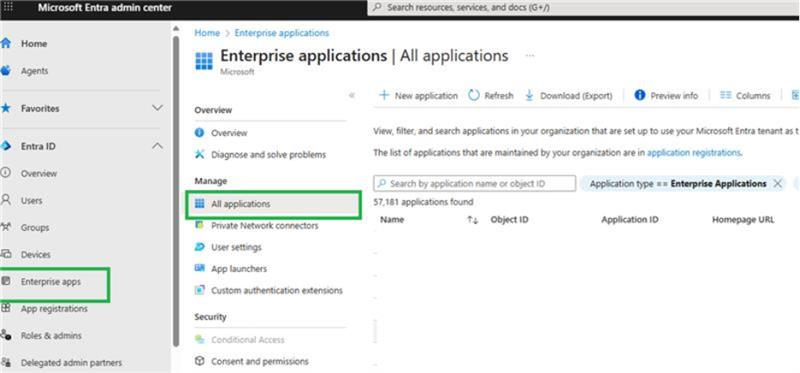Click the App launchers icon

(199, 268)
